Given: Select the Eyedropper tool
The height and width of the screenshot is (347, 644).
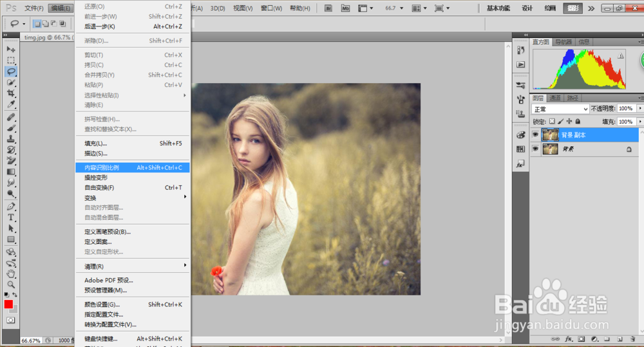Looking at the screenshot, I should pos(11,104).
